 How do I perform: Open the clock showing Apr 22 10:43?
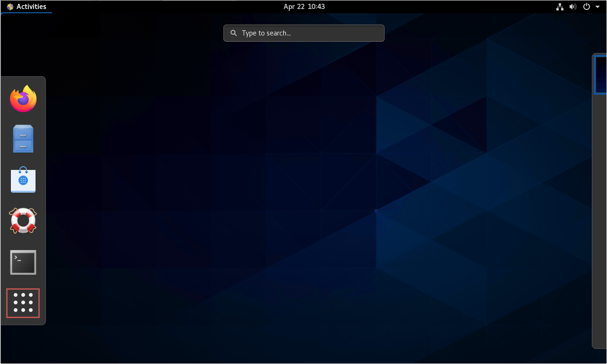pos(304,7)
